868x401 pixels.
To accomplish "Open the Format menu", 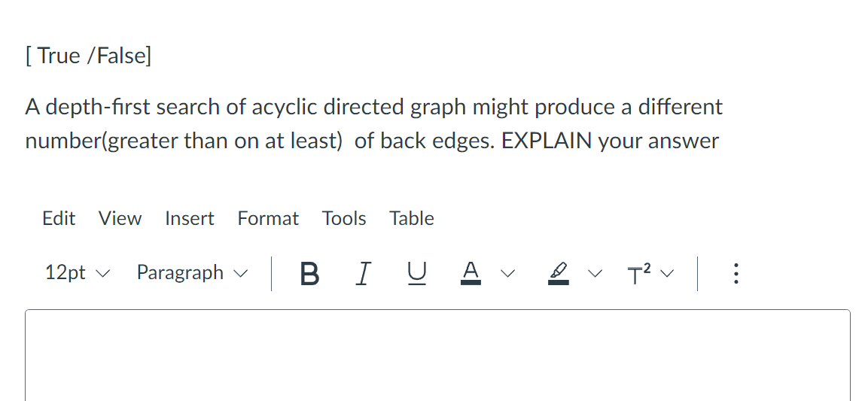I will (x=268, y=218).
